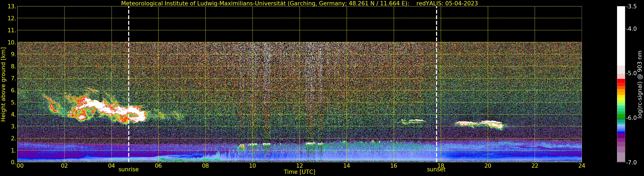Screen dimensions: 644x176
Task: Select the 'redYALIS: 05-04-2023' title text
Action: click(447, 3)
